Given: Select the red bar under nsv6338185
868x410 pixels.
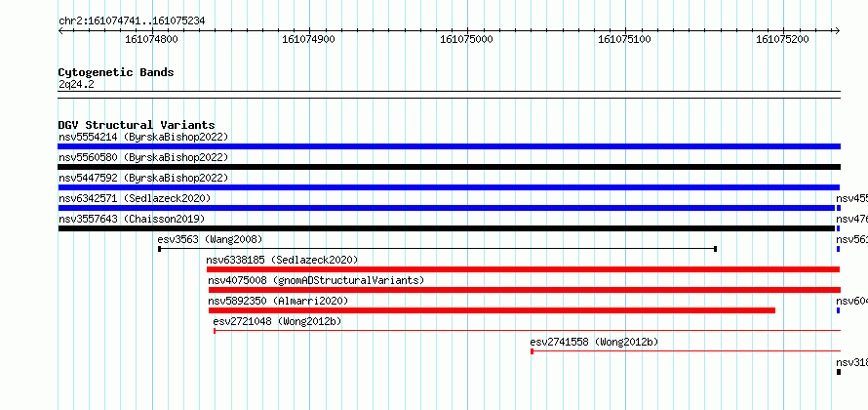Looking at the screenshot, I should (x=523, y=269).
